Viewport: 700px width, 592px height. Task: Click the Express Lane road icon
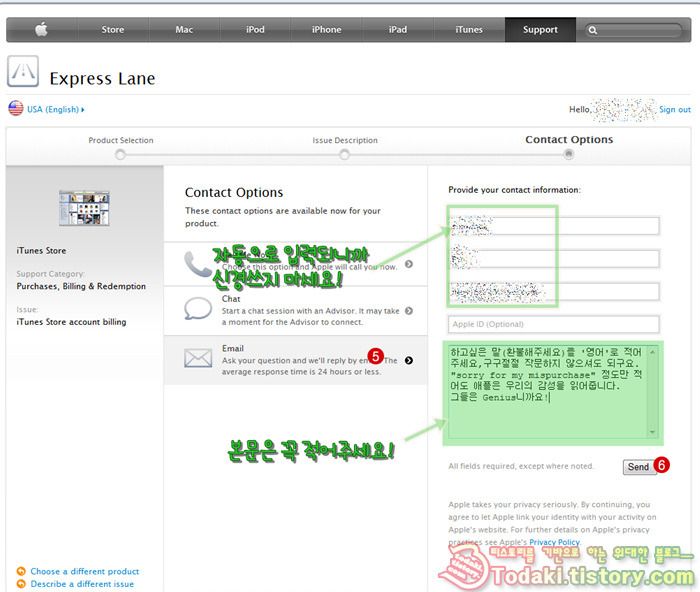click(x=23, y=71)
